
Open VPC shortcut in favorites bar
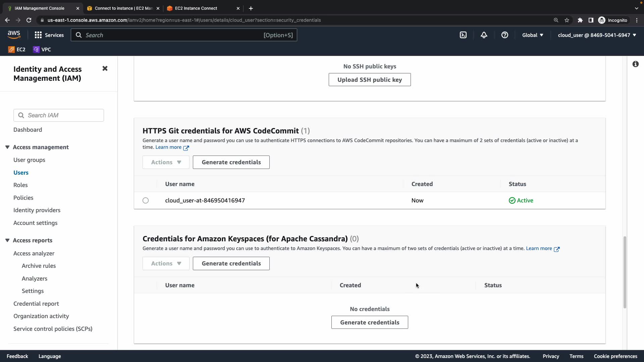coord(42,50)
